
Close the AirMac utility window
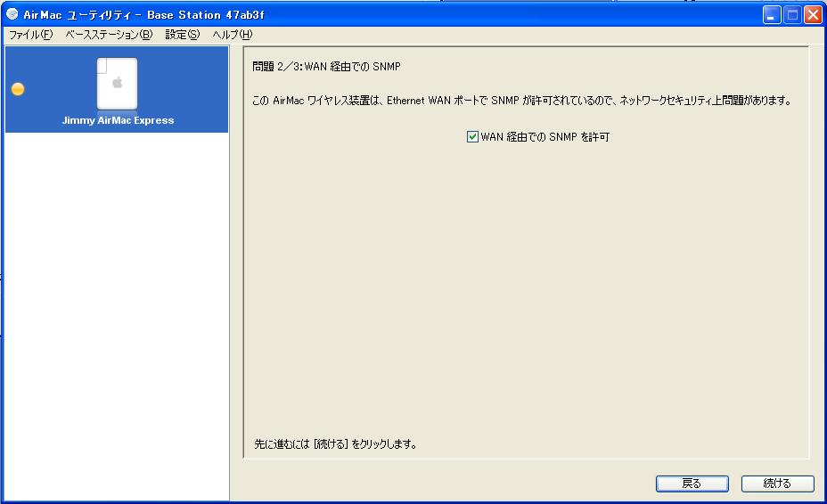(813, 15)
